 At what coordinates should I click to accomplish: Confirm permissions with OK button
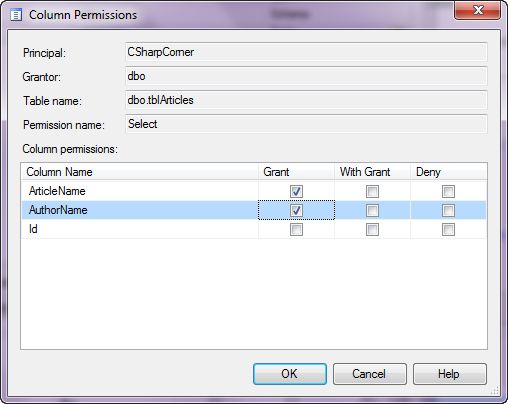[x=290, y=374]
